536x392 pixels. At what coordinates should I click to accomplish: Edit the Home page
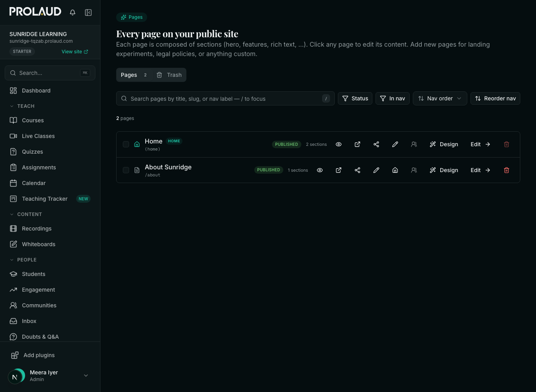tap(481, 144)
